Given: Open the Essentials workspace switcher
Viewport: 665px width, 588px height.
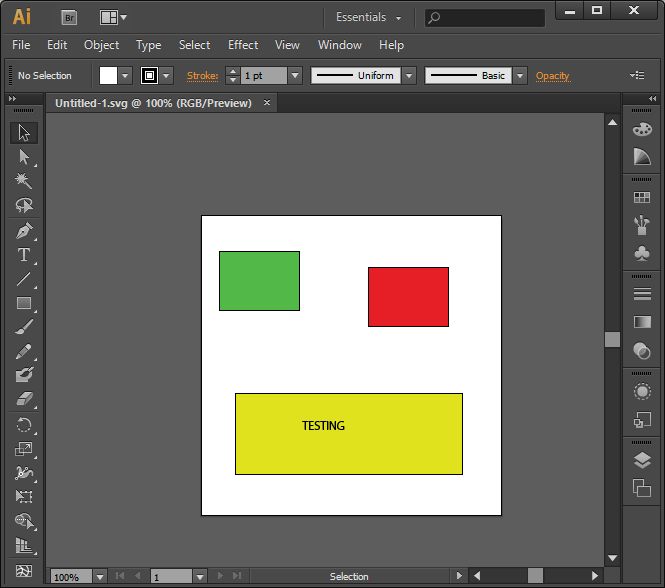Looking at the screenshot, I should click(369, 17).
